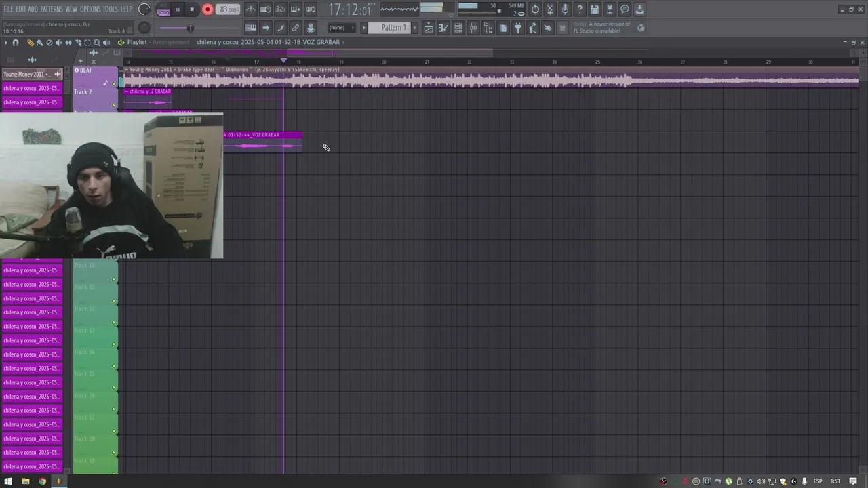Select the Playlist paint brush tool
Screen dimensions: 868x488
pyautogui.click(x=39, y=43)
